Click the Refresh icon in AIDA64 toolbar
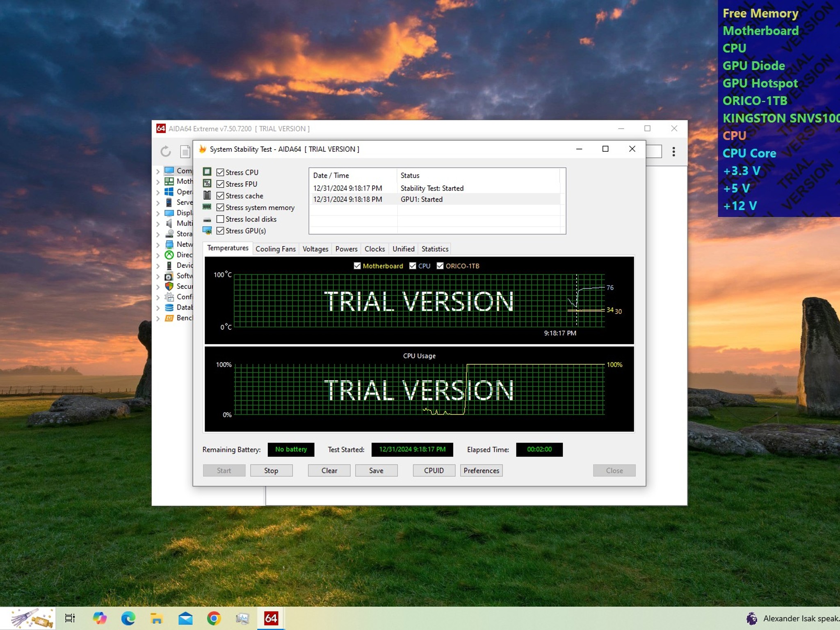 coord(166,151)
